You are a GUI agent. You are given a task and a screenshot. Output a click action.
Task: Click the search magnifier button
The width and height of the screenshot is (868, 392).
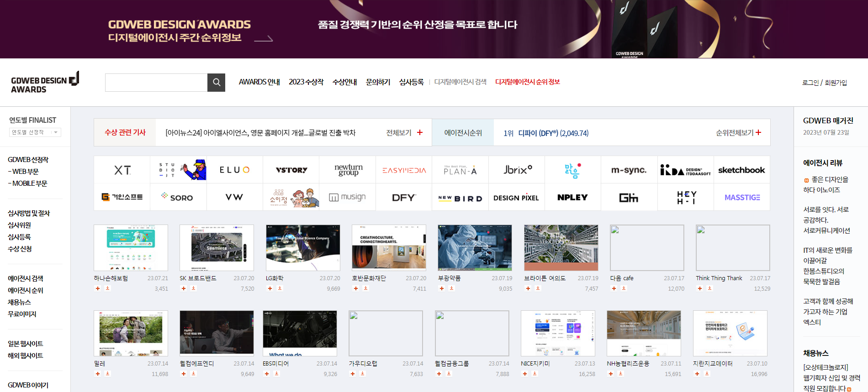[x=216, y=83]
